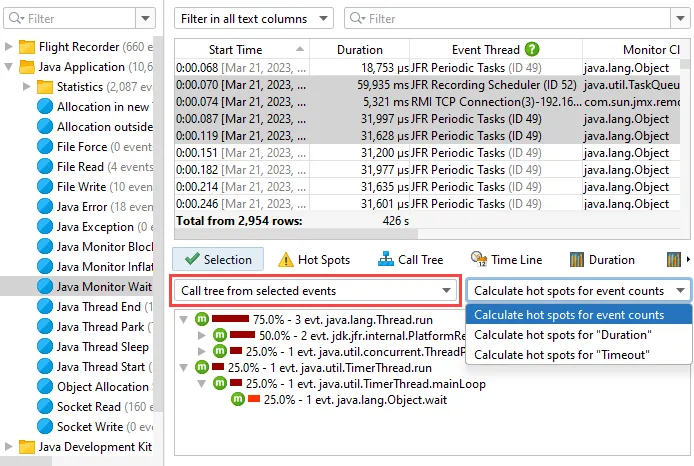Click the table horizontal scrollbar
Viewport: 694px width, 466px height.
(x=297, y=233)
